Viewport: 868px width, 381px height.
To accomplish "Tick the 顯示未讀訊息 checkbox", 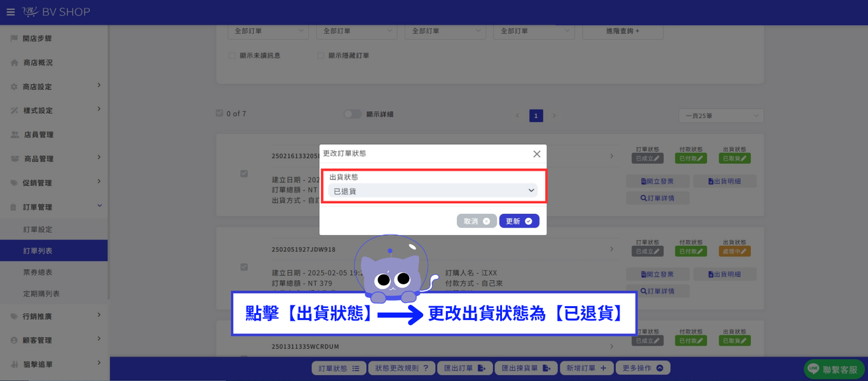I will click(233, 56).
